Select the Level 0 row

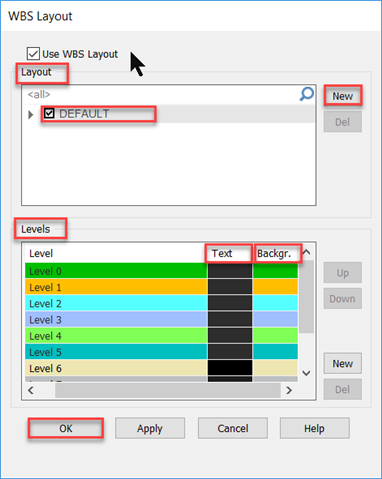point(161,271)
